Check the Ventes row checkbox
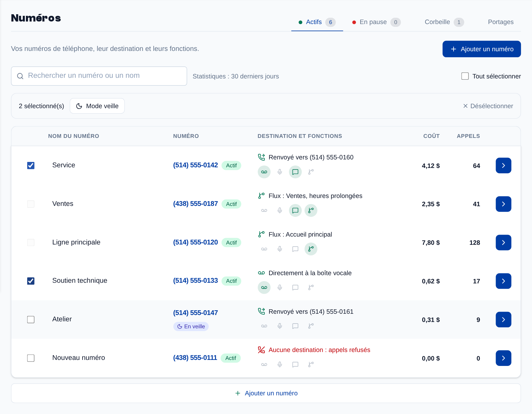532x414 pixels. click(31, 204)
